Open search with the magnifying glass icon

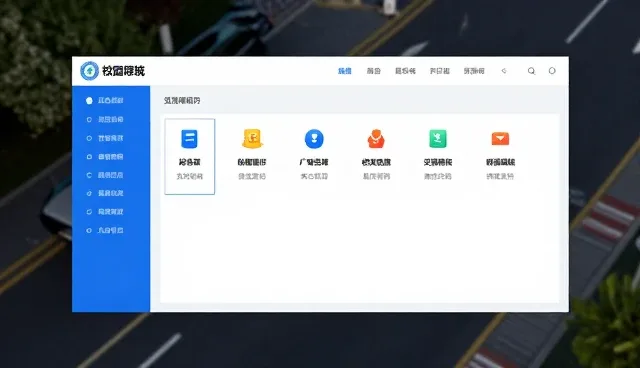point(531,71)
